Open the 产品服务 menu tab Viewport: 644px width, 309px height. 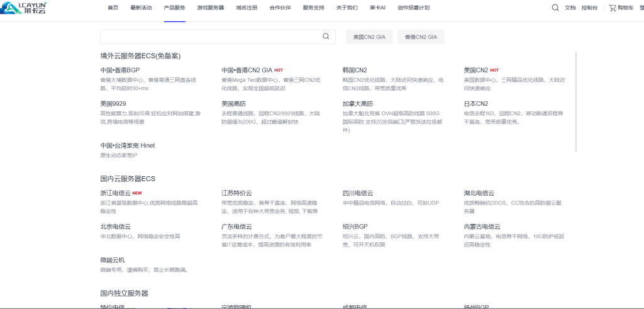[174, 8]
